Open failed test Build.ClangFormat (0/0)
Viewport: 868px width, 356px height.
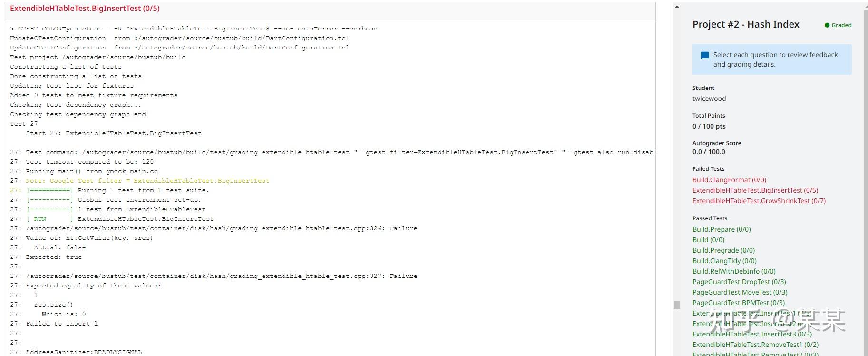729,180
